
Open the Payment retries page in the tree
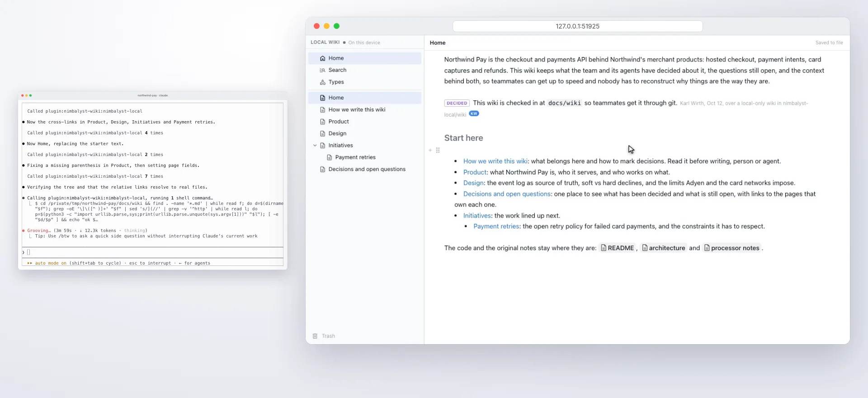pyautogui.click(x=365, y=157)
